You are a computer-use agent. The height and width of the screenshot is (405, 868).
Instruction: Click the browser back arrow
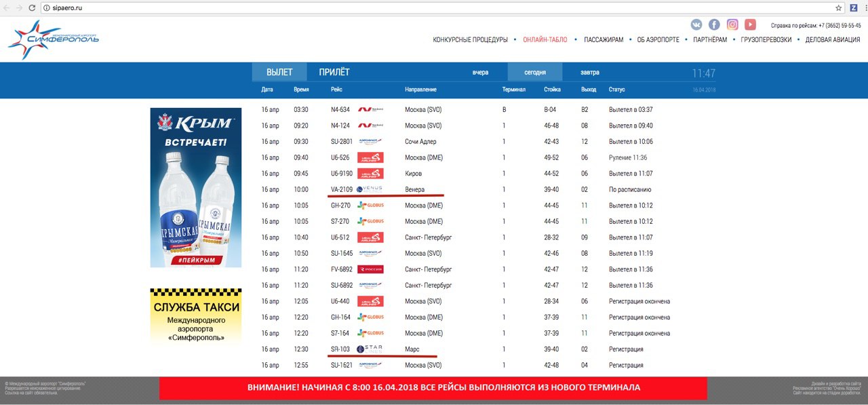(x=6, y=7)
